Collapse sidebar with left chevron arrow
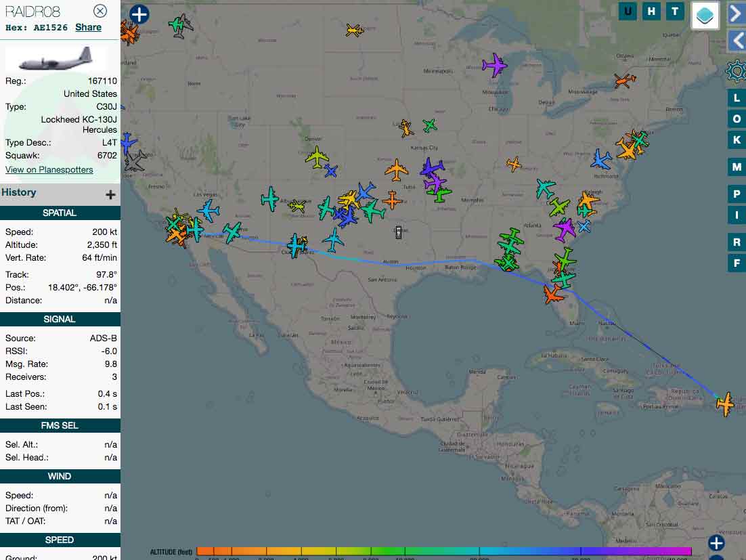The image size is (746, 560). 737,41
